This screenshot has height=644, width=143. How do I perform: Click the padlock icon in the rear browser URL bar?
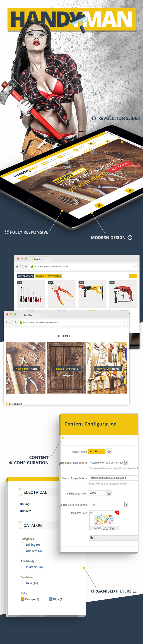click(32, 267)
